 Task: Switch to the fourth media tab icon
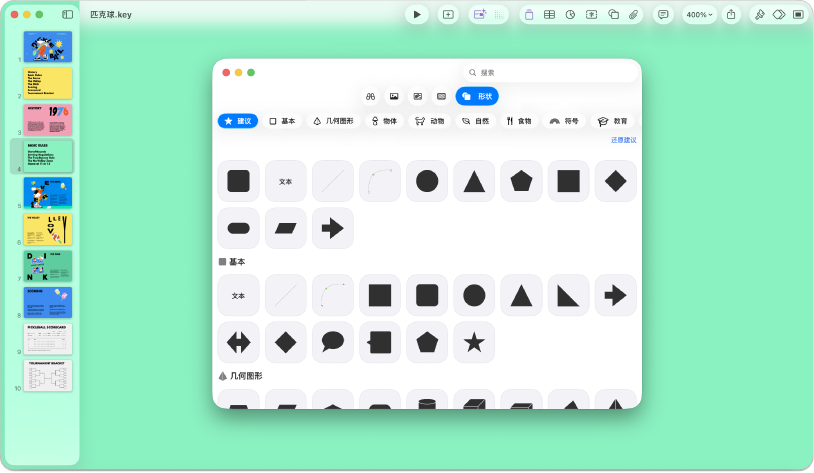pos(441,96)
